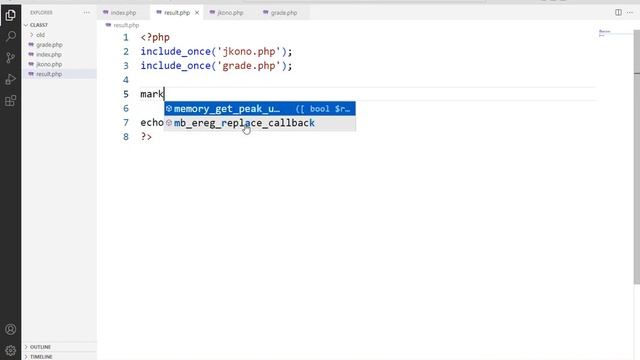
Task: Open the Run and Debug view icon
Action: coord(11,79)
